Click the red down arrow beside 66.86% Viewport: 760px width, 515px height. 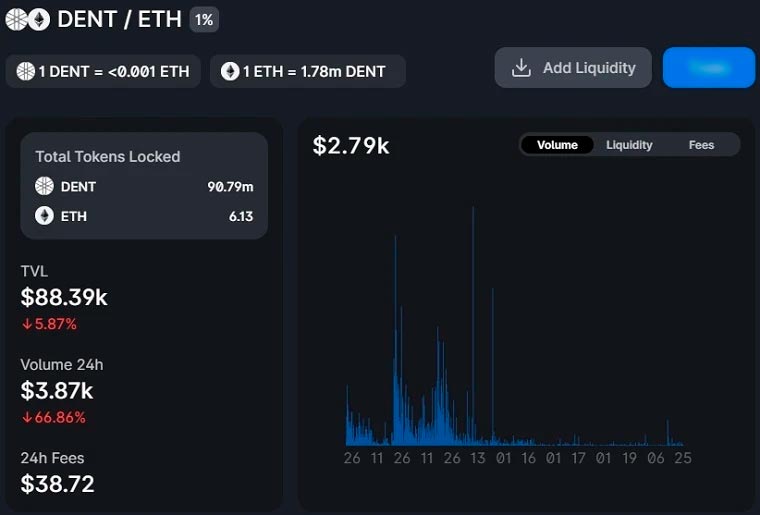pos(27,417)
